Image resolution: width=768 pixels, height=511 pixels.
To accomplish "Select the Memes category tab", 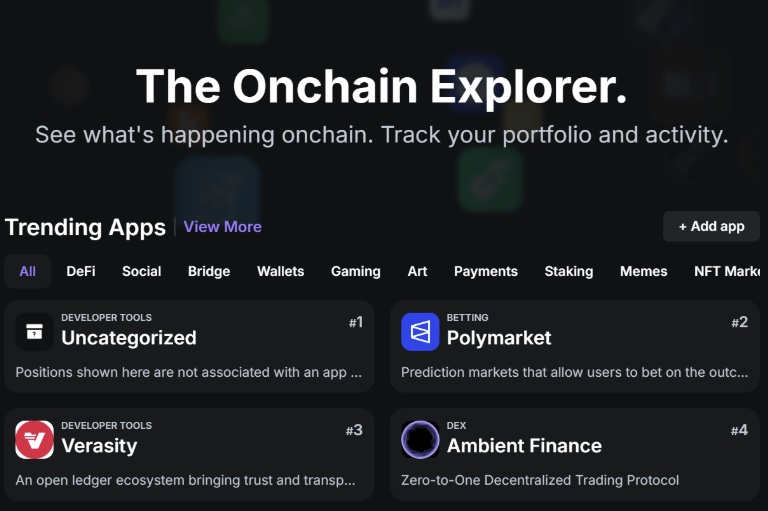I will (x=644, y=271).
